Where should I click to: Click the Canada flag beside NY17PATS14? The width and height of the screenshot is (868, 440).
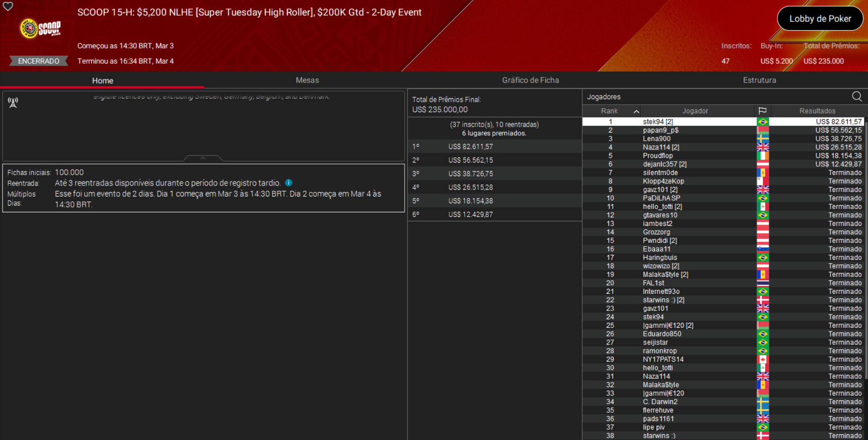763,359
